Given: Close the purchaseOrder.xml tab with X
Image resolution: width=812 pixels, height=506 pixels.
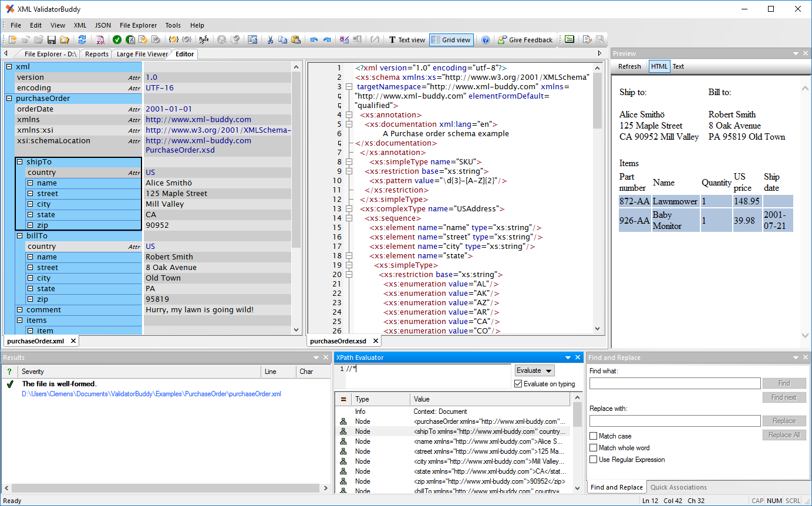Looking at the screenshot, I should coord(73,340).
